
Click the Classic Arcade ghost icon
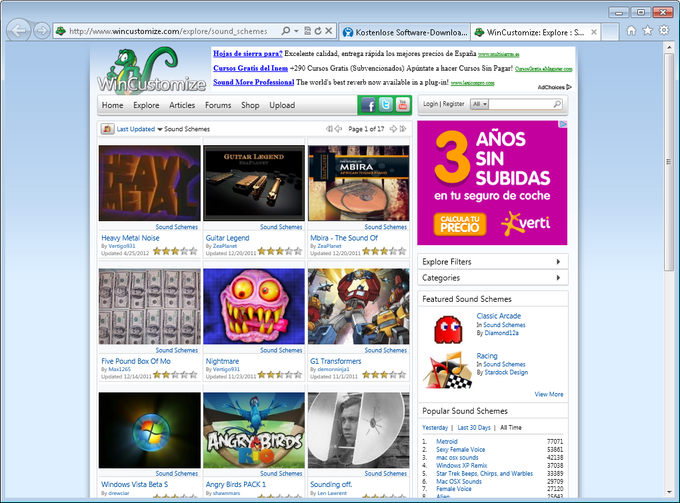[448, 330]
